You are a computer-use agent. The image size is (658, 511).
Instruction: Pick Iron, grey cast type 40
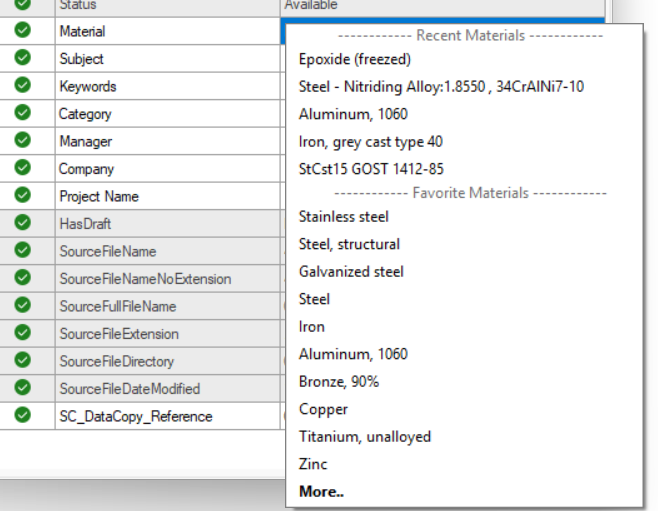pos(371,142)
